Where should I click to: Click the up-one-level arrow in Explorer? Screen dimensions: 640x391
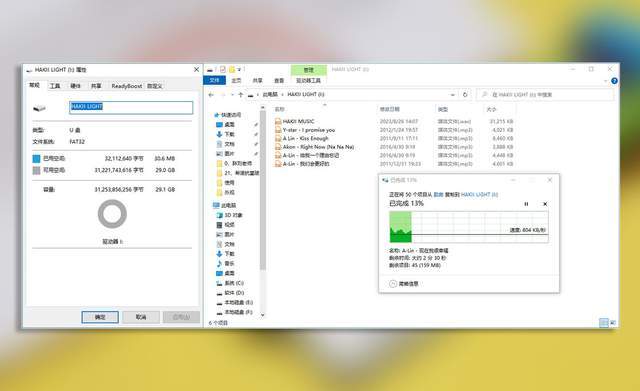point(241,95)
